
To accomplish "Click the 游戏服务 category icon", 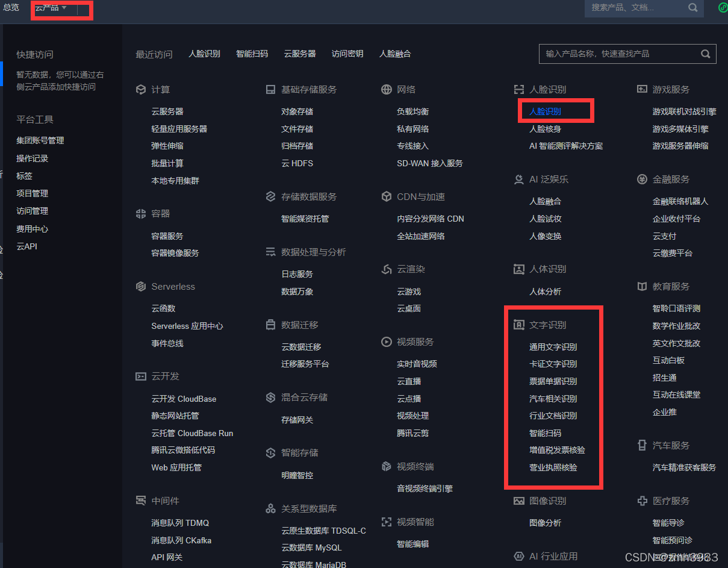I will [642, 89].
